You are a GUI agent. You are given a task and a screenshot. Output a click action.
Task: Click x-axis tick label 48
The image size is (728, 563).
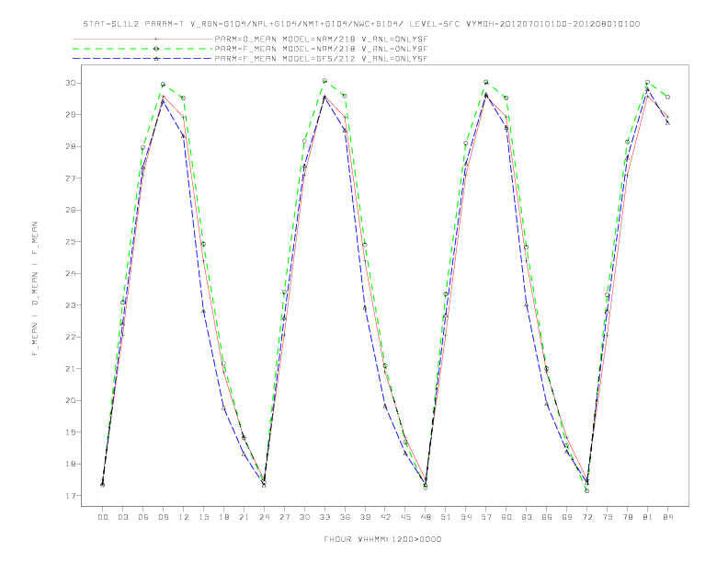click(426, 517)
